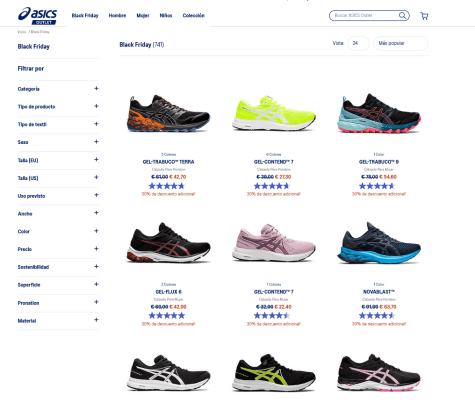Expand the Sexo filter
475x403 pixels.
pos(58,142)
